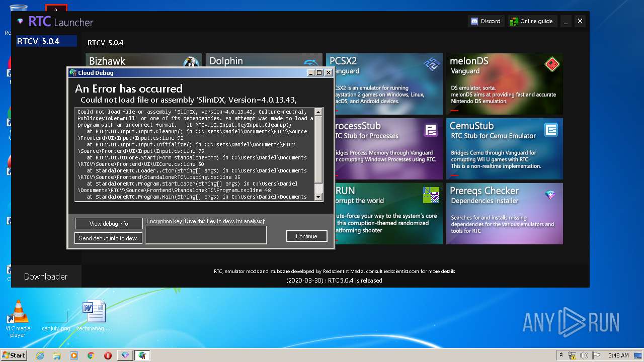Click the error log scroll-down arrow
This screenshot has width=644, height=362.
point(318,197)
